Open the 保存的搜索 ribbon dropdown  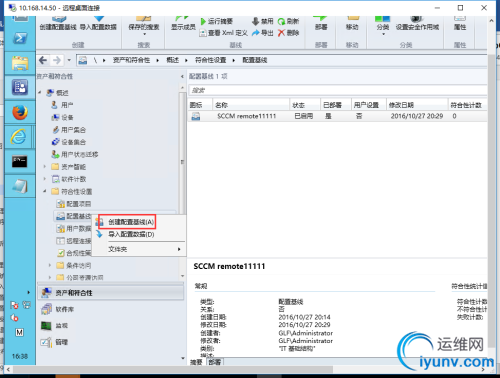[x=144, y=26]
